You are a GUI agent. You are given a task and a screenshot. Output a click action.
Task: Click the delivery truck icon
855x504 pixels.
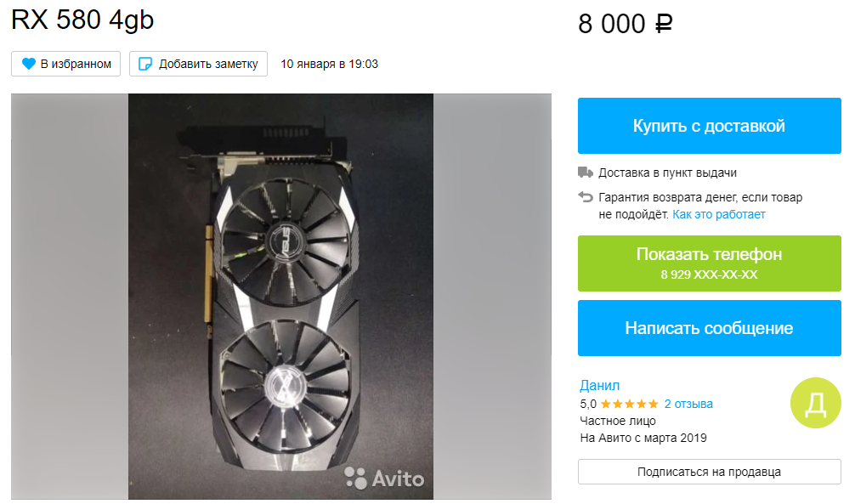[x=585, y=173]
